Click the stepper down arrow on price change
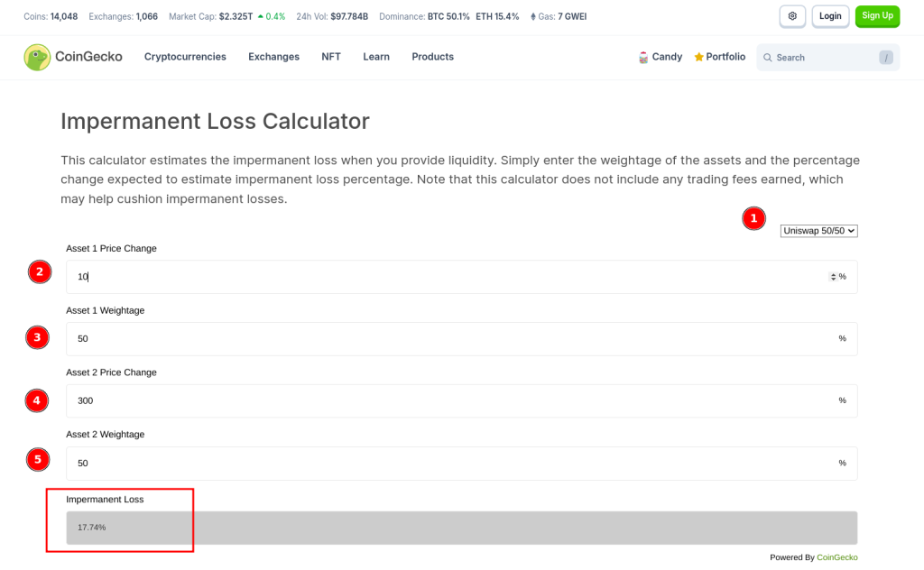924x570 pixels. pyautogui.click(x=834, y=280)
